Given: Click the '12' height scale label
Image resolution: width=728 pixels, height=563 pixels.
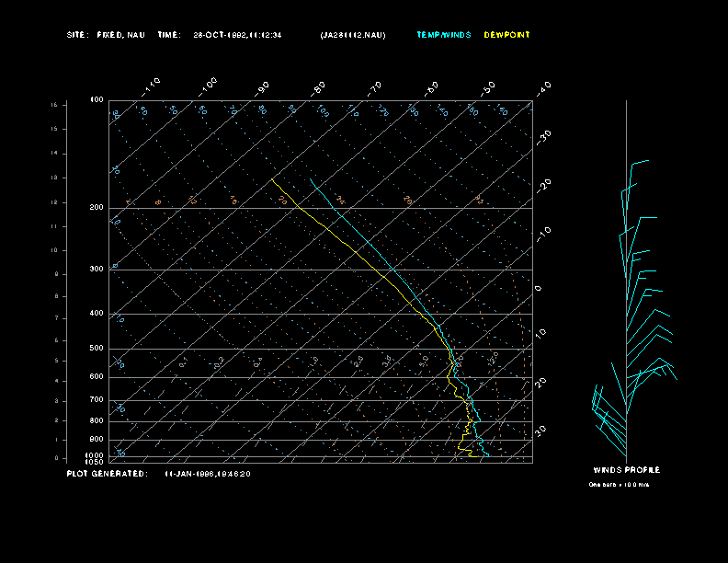Looking at the screenshot, I should click(x=54, y=202).
